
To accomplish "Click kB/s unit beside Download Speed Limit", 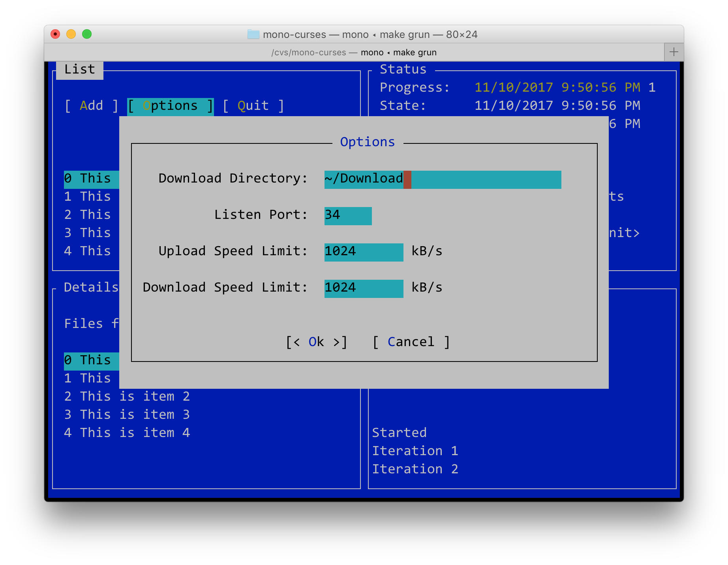I will 427,288.
